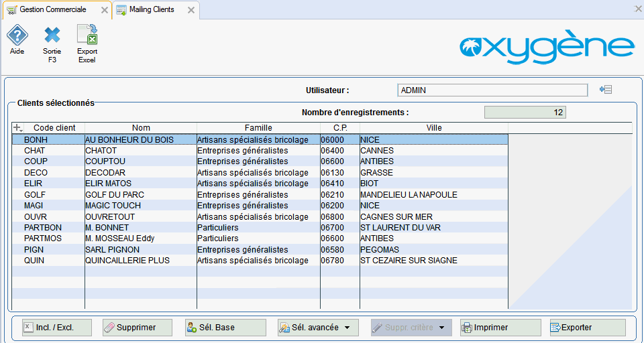Screen dimensions: 644x343
Task: Sort by the Nom column header
Action: tap(141, 128)
